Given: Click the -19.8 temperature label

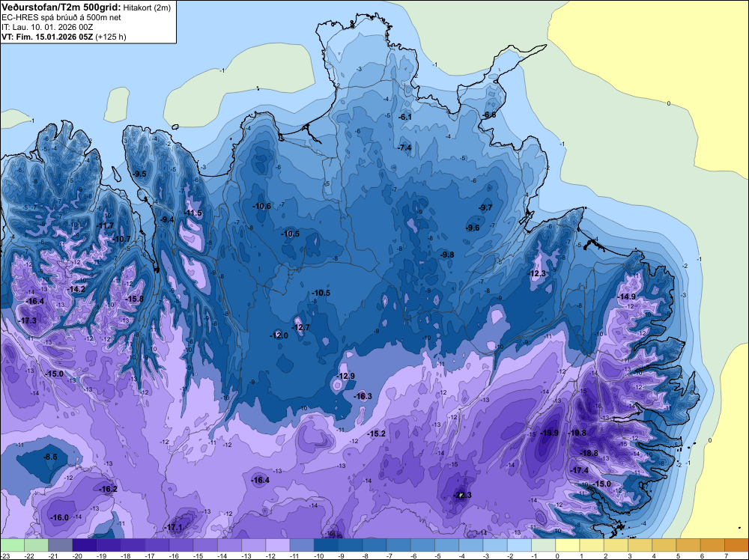Looking at the screenshot, I should (x=577, y=433).
